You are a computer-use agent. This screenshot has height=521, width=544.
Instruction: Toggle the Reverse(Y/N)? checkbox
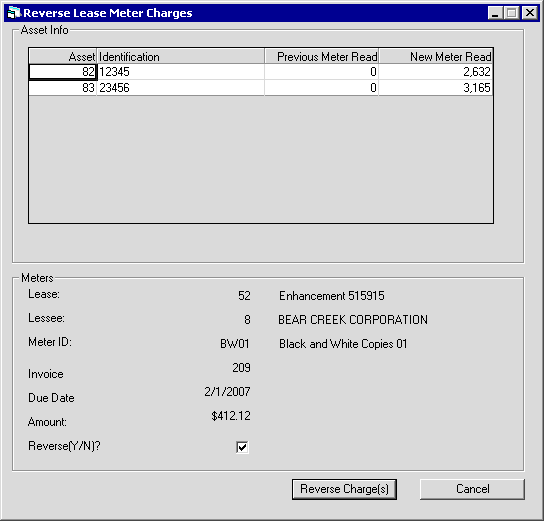(242, 447)
